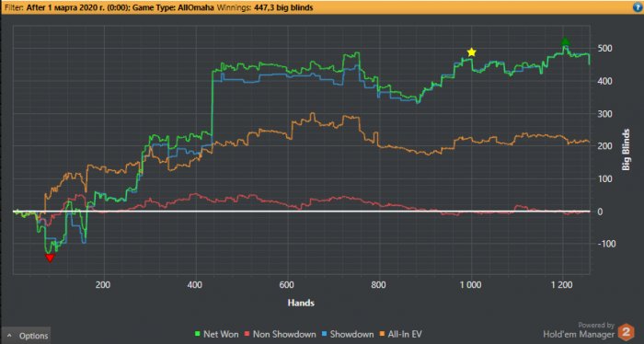Click the green upward triangle peak marker

tap(565, 41)
